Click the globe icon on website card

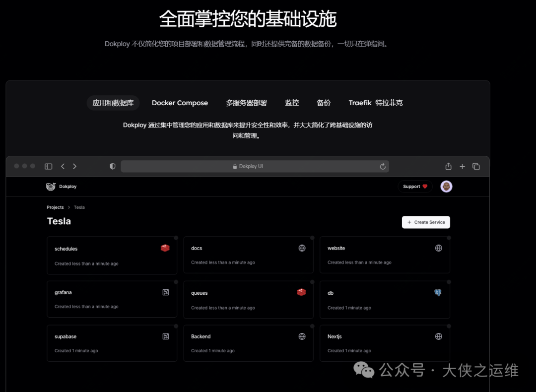pos(439,248)
